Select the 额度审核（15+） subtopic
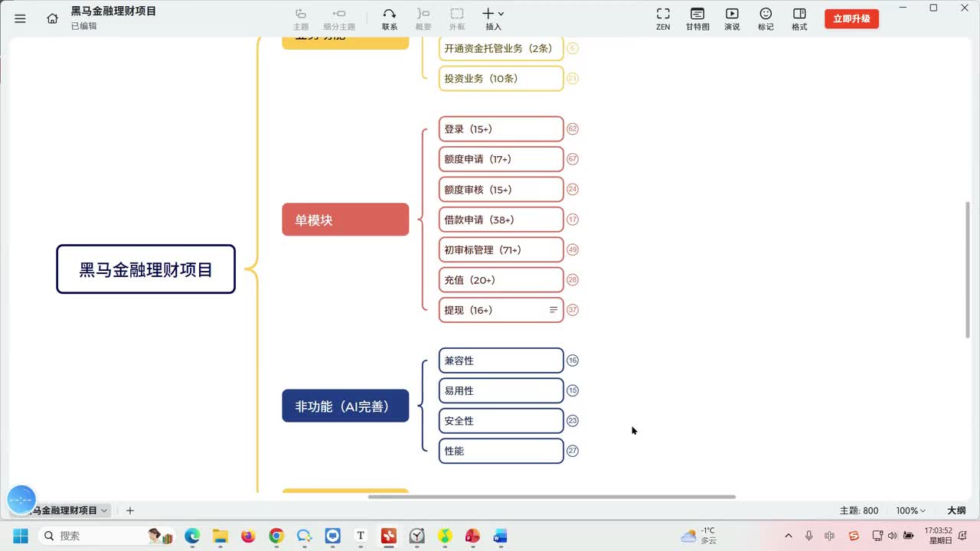Image resolution: width=980 pixels, height=551 pixels. [x=501, y=189]
